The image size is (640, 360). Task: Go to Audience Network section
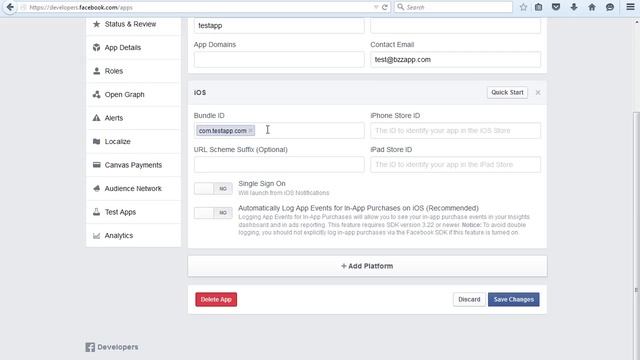coord(133,189)
